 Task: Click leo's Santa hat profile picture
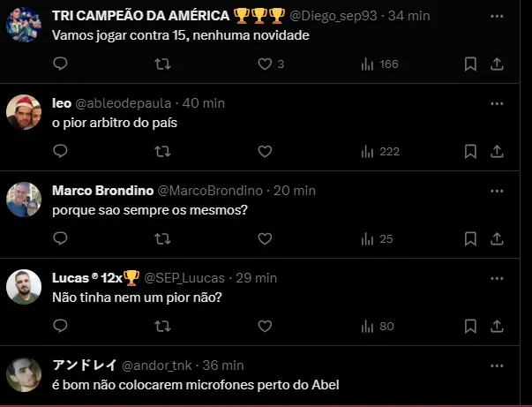[24, 112]
